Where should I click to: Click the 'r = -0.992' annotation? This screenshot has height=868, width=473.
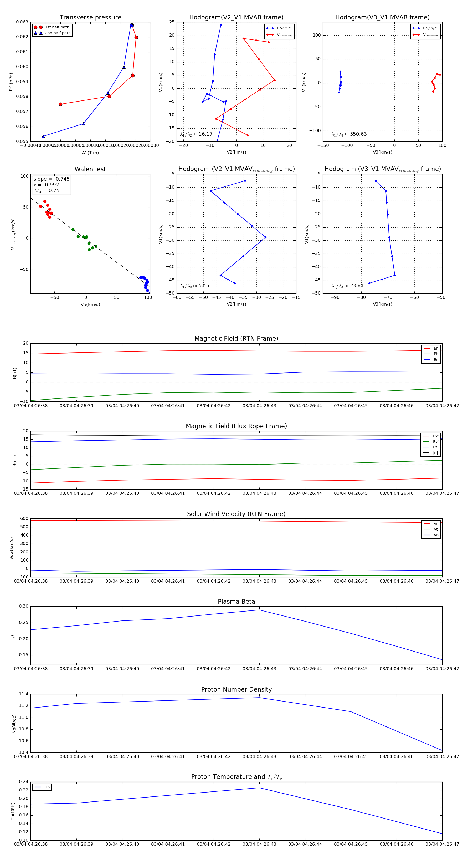point(47,185)
